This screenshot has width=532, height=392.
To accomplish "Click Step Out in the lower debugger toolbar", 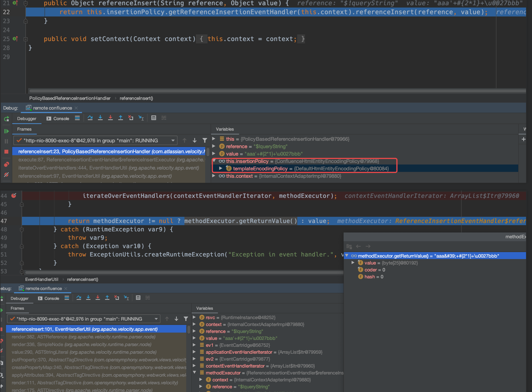I will tap(107, 298).
